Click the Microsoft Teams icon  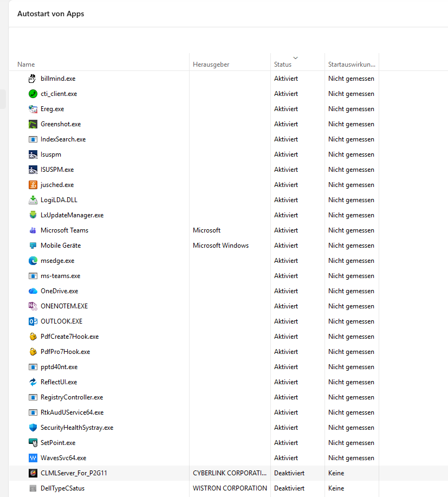point(33,230)
